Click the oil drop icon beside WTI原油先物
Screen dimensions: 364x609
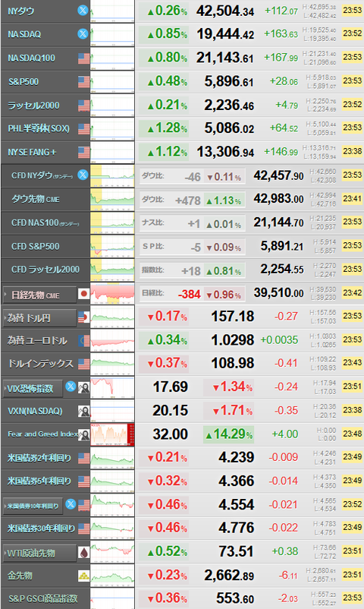[84, 553]
